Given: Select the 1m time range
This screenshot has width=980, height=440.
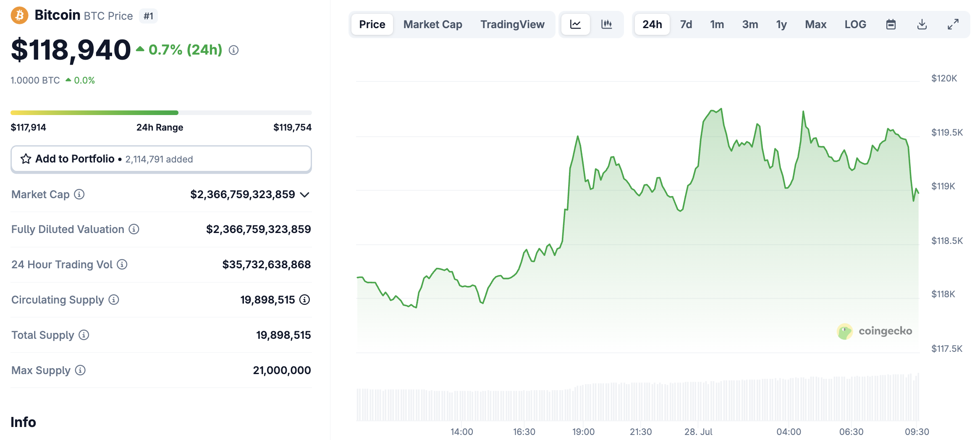Looking at the screenshot, I should tap(717, 24).
